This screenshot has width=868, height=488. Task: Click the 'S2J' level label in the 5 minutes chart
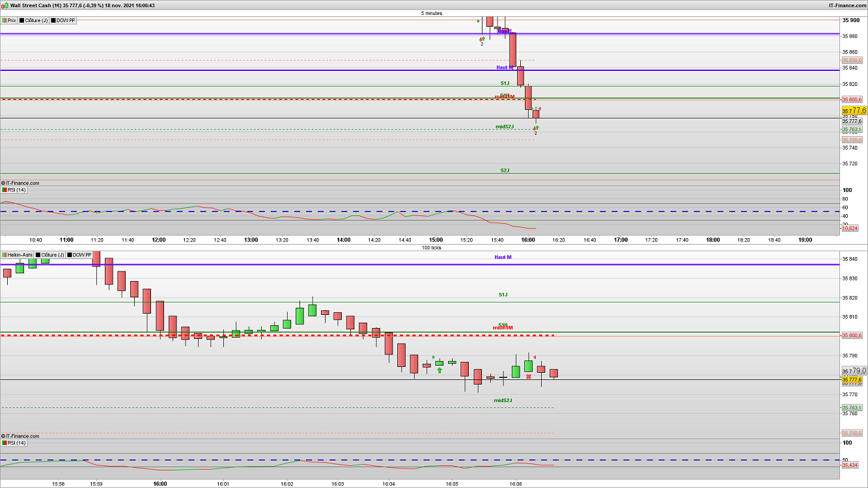point(505,170)
